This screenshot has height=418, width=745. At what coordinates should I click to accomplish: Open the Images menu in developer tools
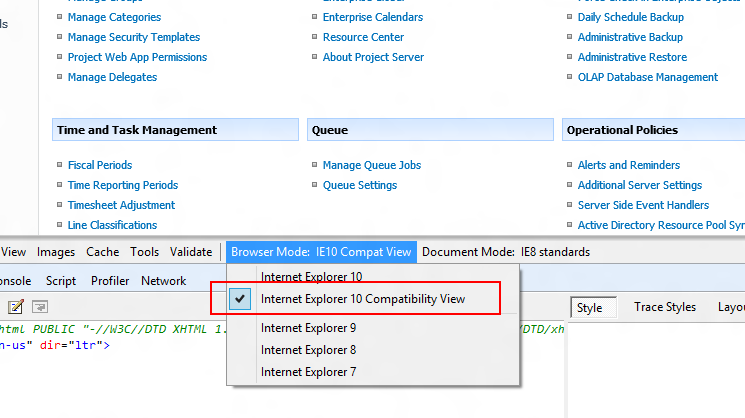pyautogui.click(x=56, y=252)
